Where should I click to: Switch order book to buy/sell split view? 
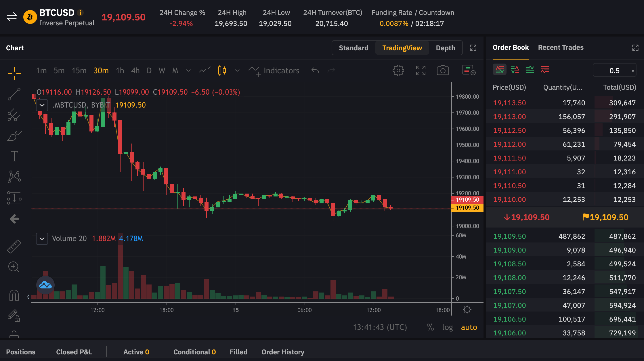tap(515, 70)
